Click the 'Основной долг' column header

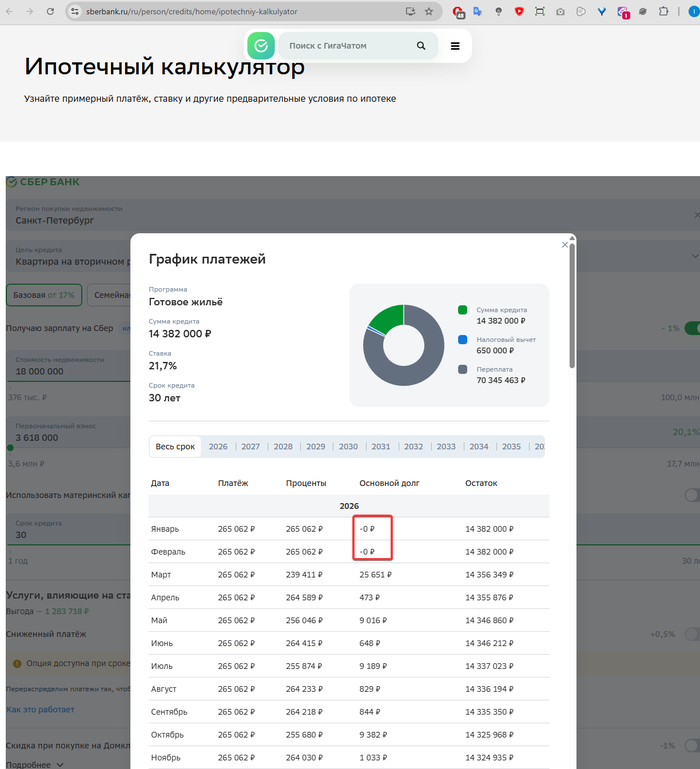389,483
